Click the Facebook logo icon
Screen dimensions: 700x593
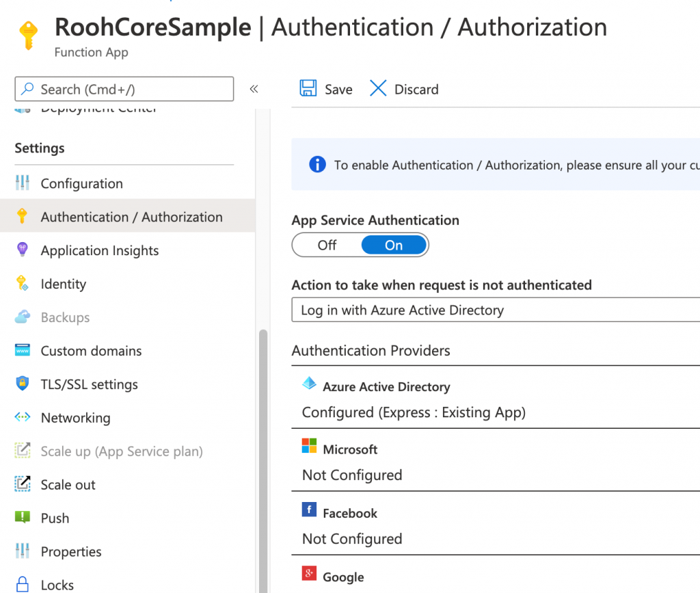pyautogui.click(x=309, y=510)
